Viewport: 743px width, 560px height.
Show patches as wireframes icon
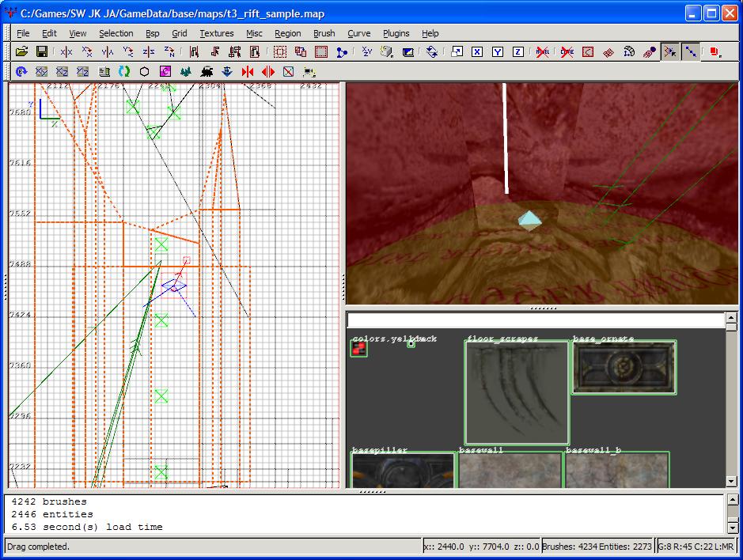click(608, 51)
